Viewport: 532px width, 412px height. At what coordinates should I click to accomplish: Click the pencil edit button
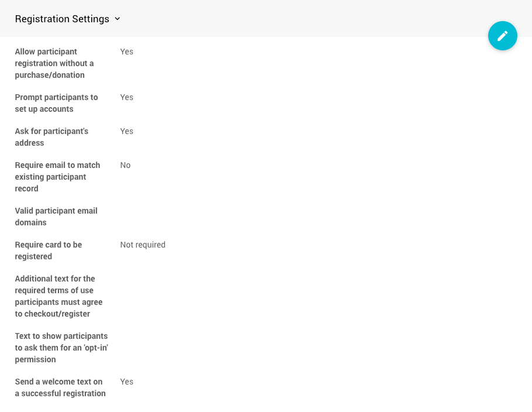tap(503, 36)
